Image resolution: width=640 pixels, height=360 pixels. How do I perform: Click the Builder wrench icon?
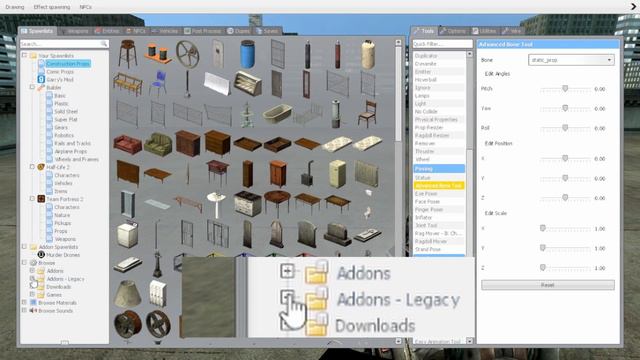41,87
